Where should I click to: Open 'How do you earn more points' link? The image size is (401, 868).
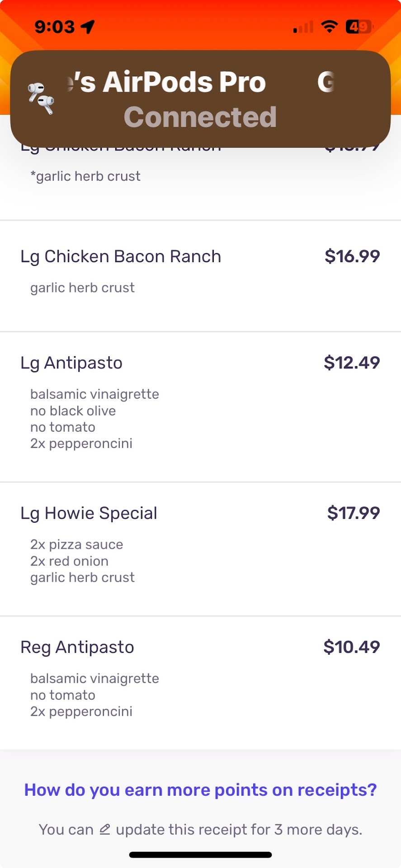tap(200, 790)
